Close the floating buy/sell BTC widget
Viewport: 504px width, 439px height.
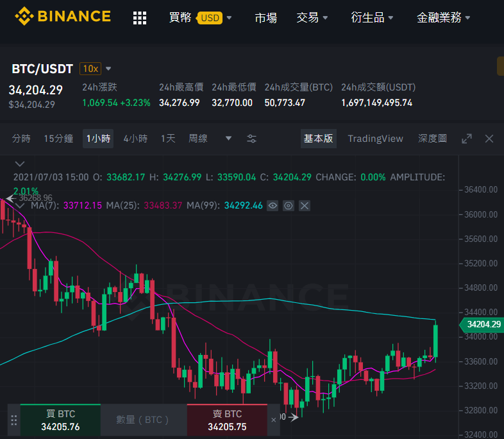(274, 420)
